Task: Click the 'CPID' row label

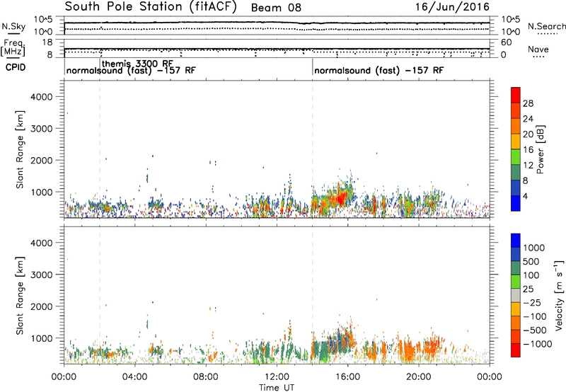Action: pos(16,67)
